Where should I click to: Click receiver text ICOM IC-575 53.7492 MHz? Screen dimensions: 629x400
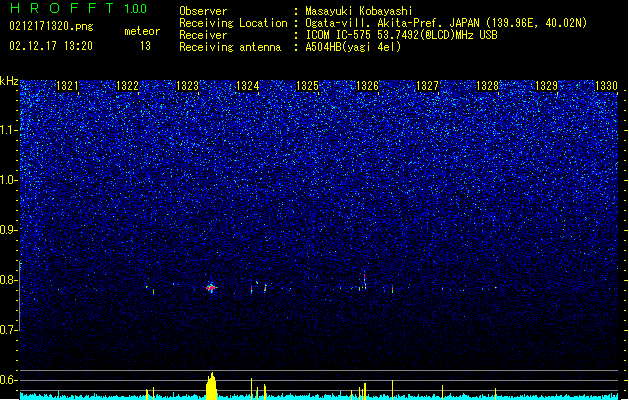pyautogui.click(x=401, y=35)
